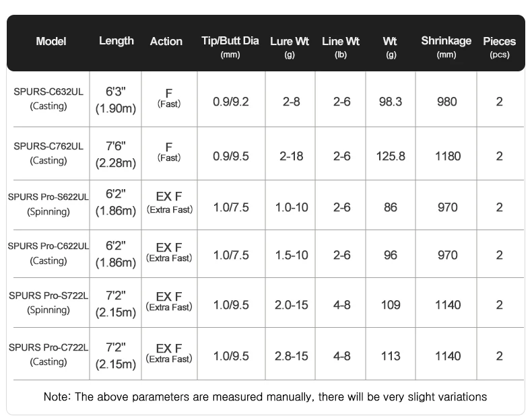Click the SPURS-C632UL model cell
Image resolution: width=532 pixels, height=420 pixels.
point(48,99)
